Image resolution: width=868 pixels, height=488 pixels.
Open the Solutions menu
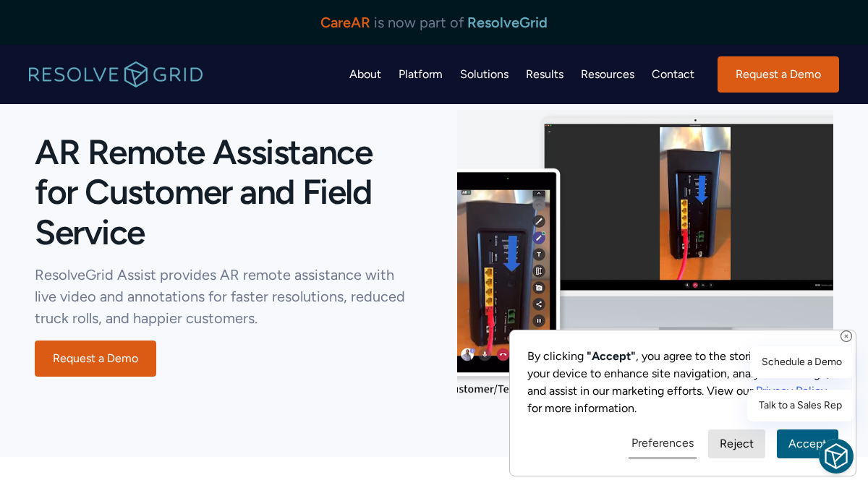[x=484, y=74]
